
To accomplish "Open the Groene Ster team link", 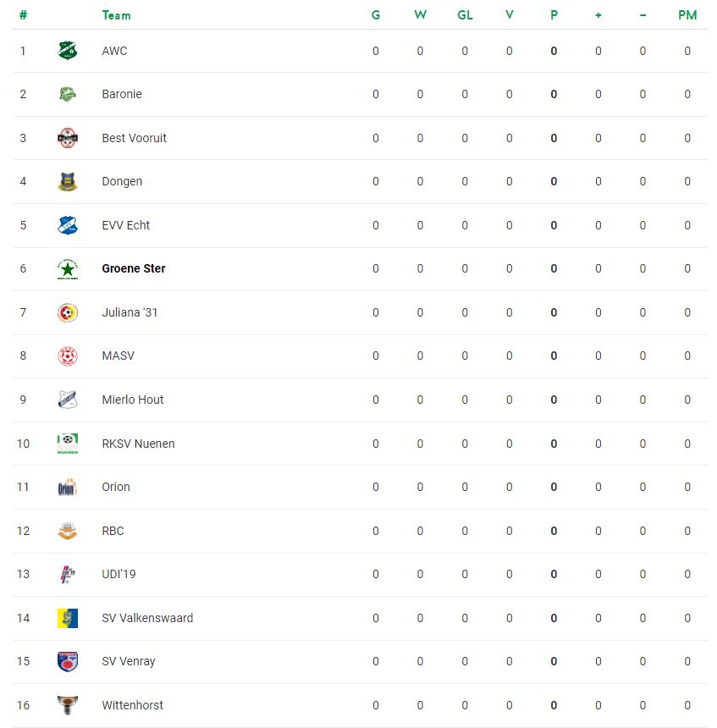I will [134, 268].
